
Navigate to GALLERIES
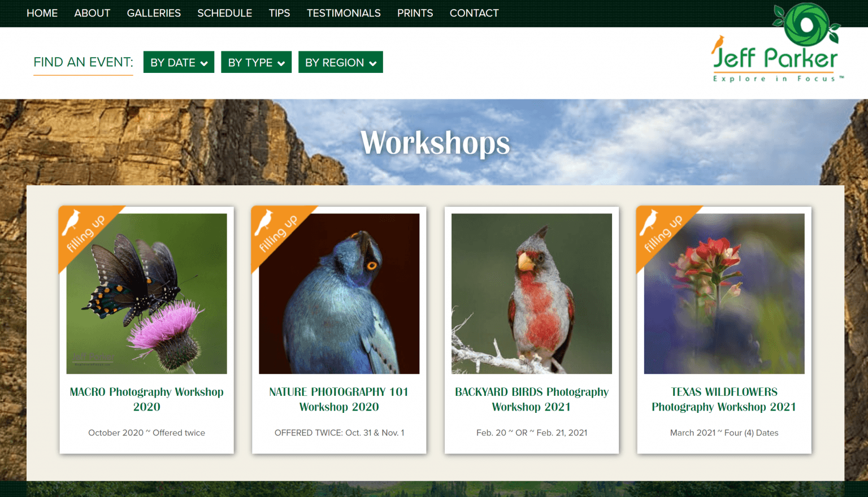click(x=154, y=13)
